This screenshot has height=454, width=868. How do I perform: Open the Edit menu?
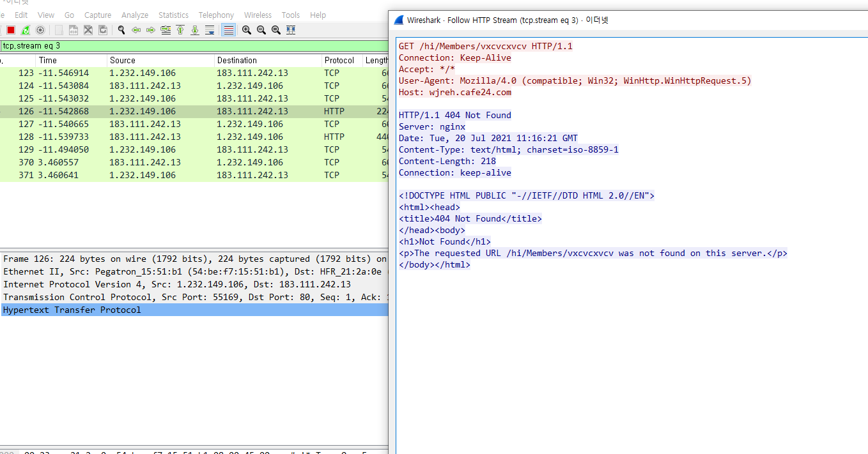coord(21,15)
